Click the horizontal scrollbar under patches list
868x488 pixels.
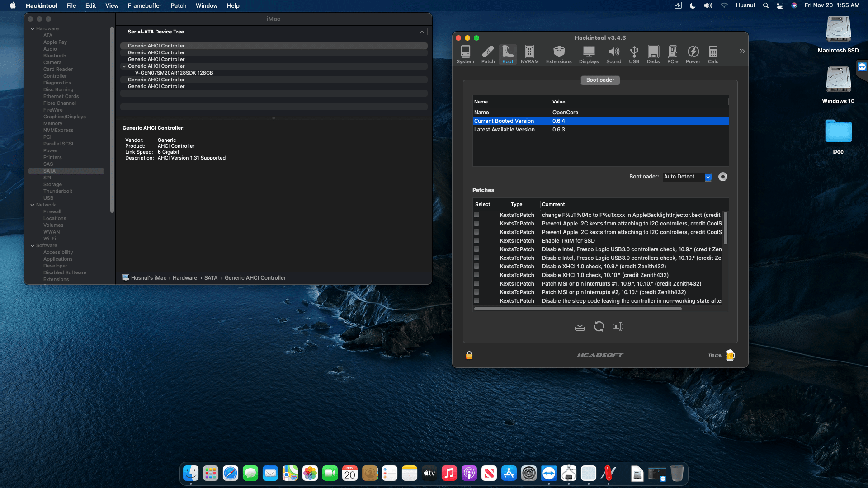[577, 309]
